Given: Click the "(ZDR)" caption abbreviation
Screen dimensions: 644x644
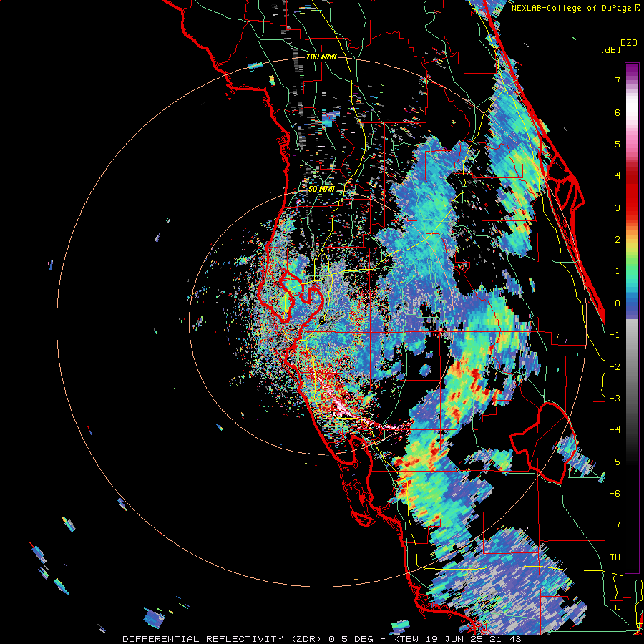Looking at the screenshot, I should tap(308, 639).
